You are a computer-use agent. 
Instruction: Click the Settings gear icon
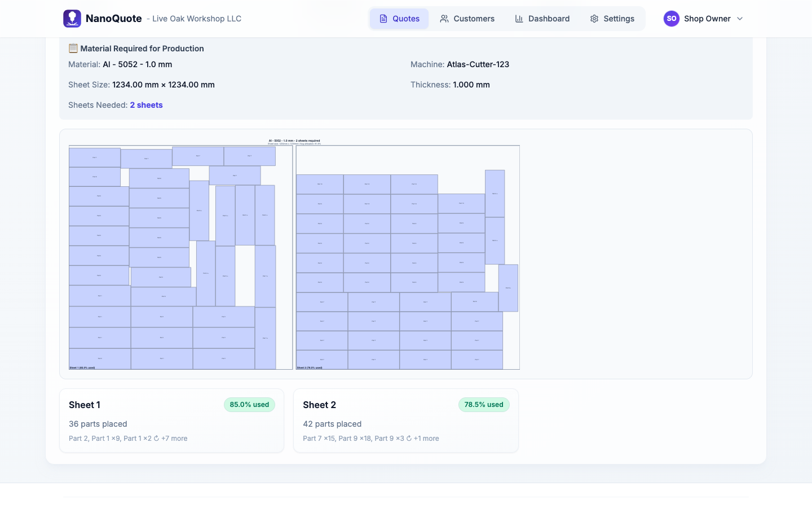pyautogui.click(x=594, y=18)
